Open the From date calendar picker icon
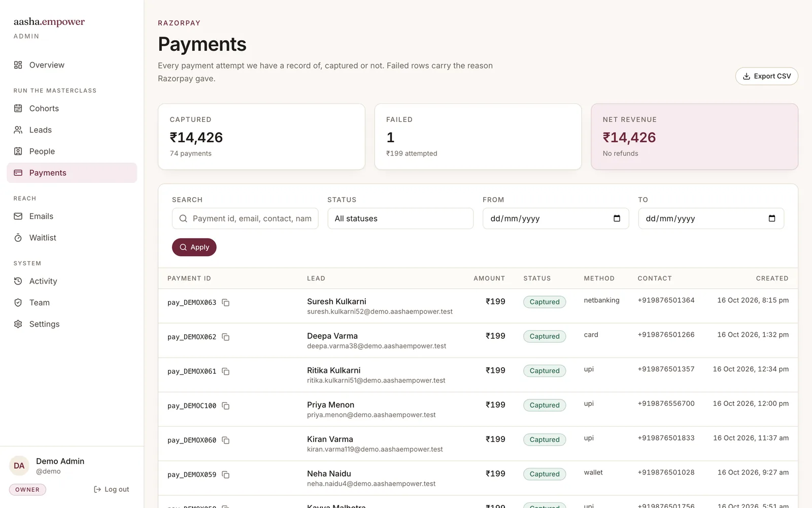 617,218
